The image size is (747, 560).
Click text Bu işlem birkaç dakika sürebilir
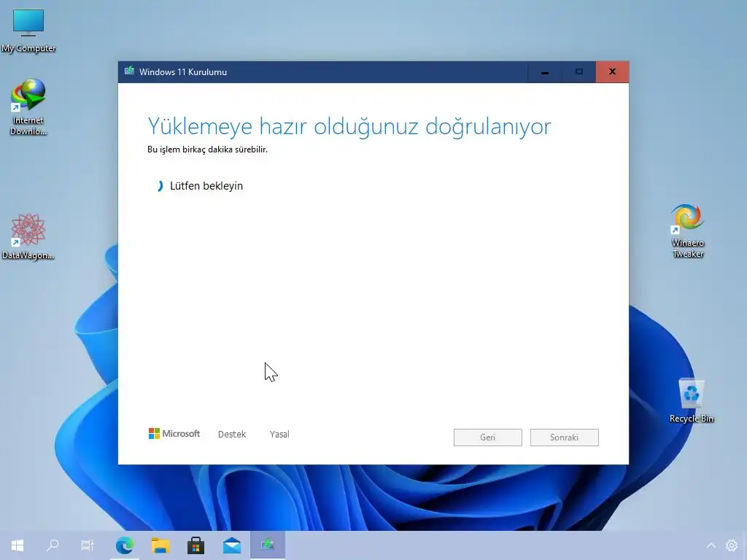point(207,149)
